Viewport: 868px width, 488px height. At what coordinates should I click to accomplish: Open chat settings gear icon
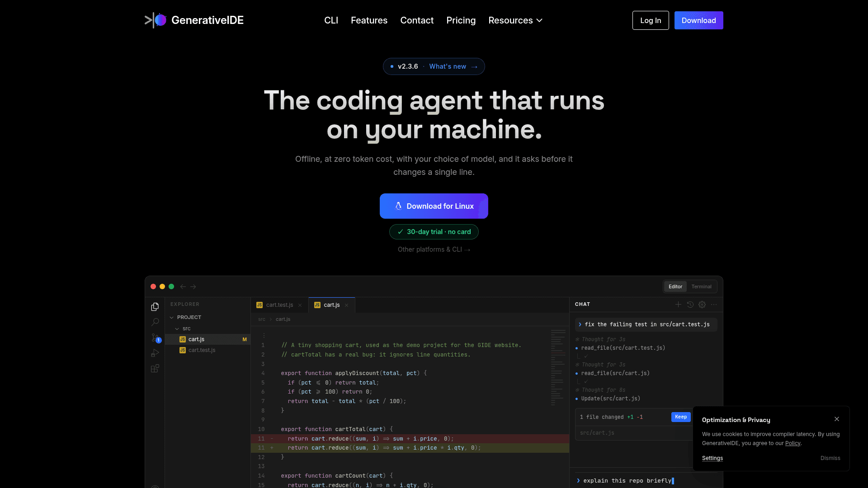point(702,305)
